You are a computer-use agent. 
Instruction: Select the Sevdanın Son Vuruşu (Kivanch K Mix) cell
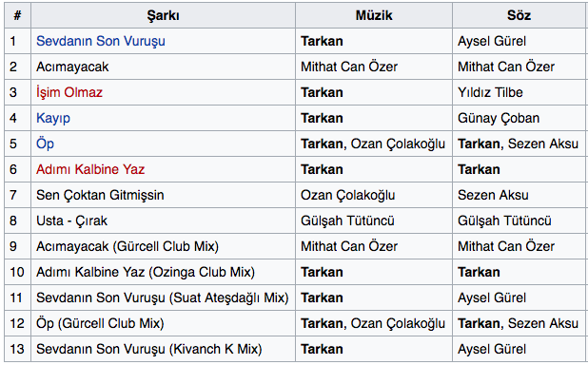(x=163, y=349)
